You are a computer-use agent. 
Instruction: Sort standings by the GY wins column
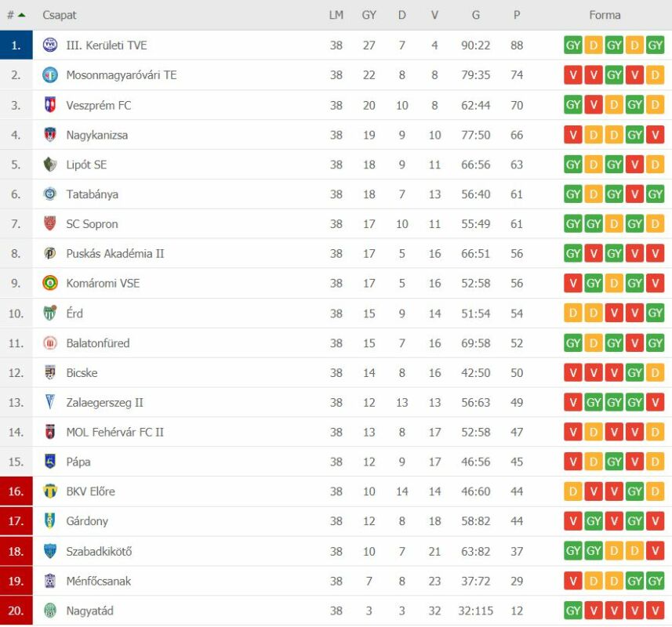point(369,15)
